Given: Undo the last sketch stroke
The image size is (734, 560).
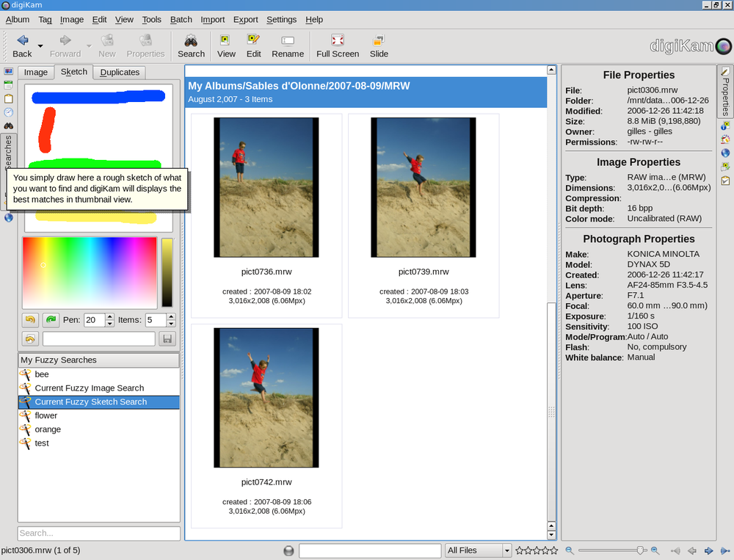Looking at the screenshot, I should tap(30, 320).
